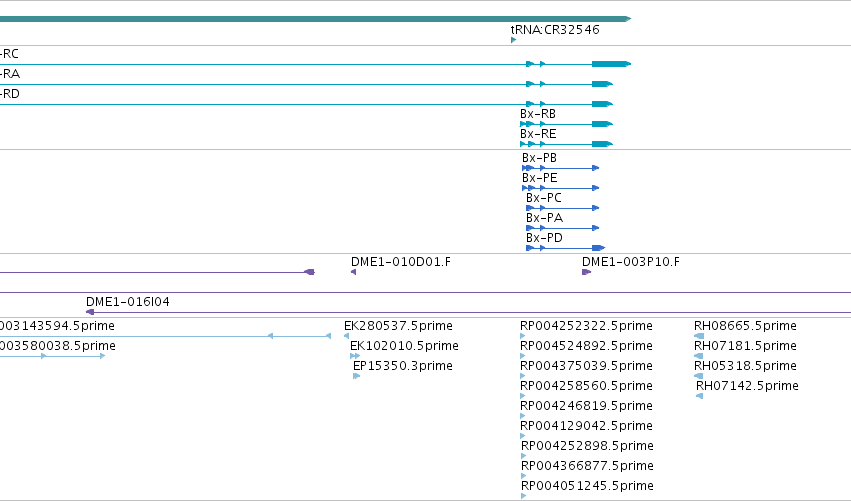This screenshot has width=851, height=501.
Task: Click the DME1-016I04 feature label
Action: tap(128, 302)
